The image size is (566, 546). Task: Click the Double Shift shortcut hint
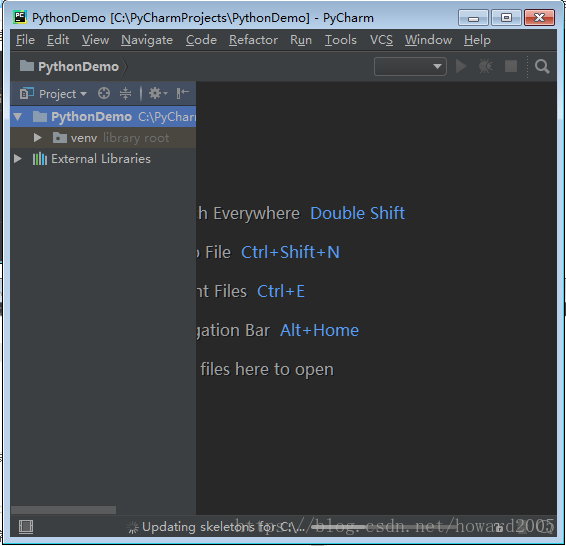coord(357,213)
